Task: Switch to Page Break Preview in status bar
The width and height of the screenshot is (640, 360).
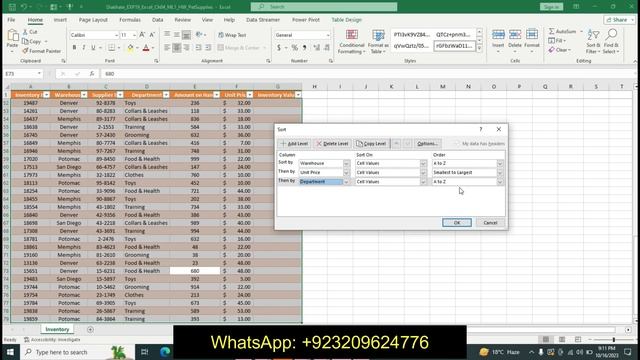Action: 578,340
